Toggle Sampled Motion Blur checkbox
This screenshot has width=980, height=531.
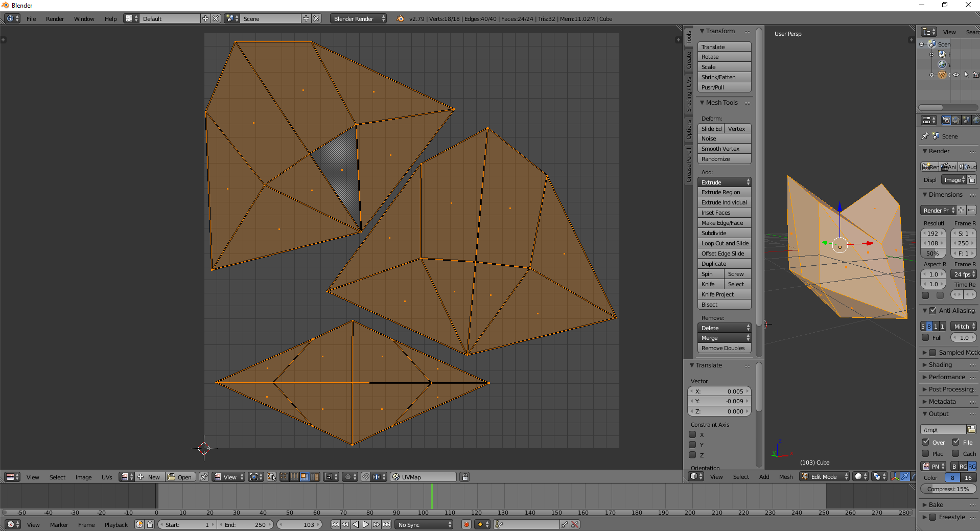(x=932, y=352)
